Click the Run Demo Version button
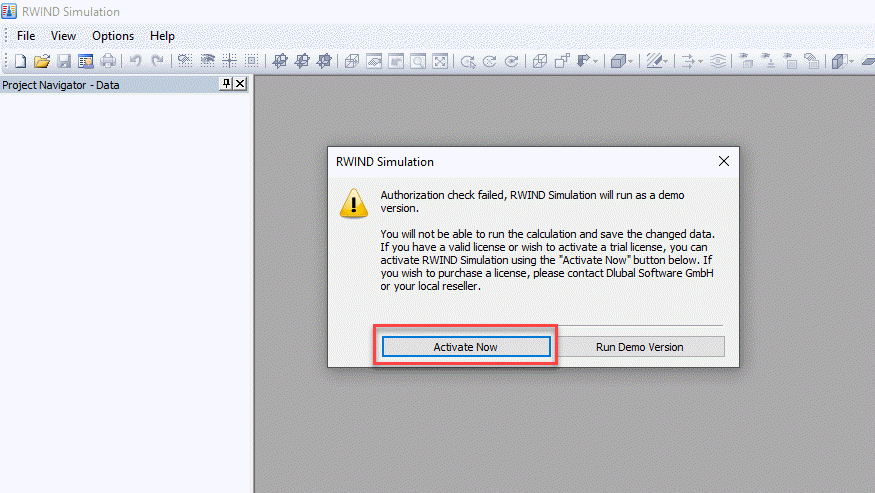875x493 pixels. (640, 347)
